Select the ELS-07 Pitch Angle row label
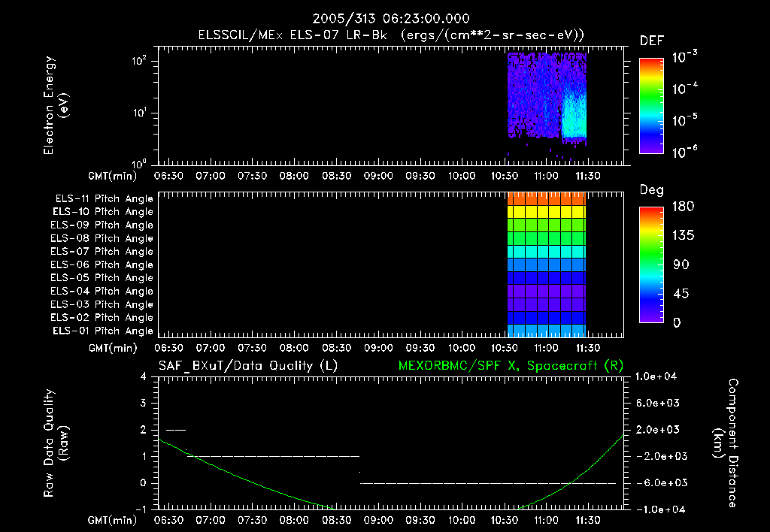The height and width of the screenshot is (532, 770). point(102,251)
